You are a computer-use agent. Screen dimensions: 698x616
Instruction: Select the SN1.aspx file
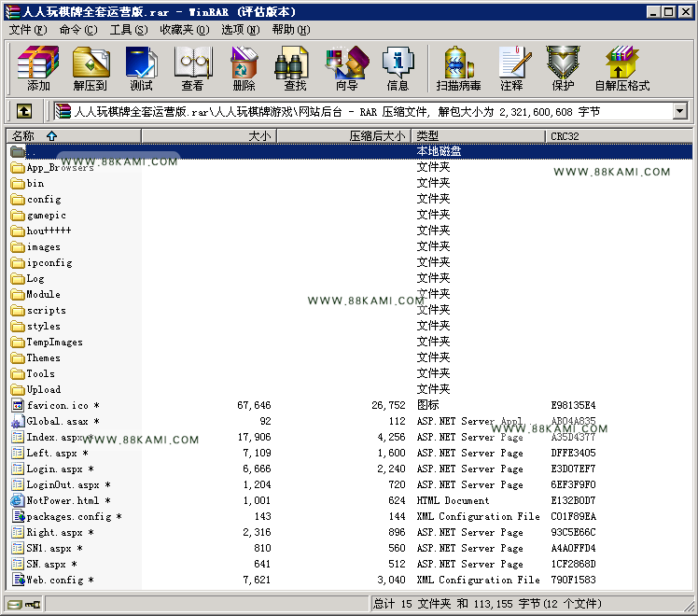(49, 548)
